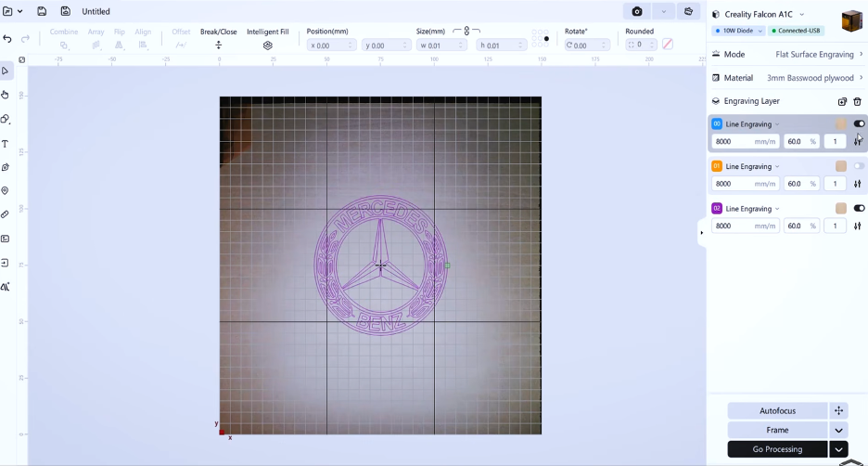
Task: Enable layer 01 output switch
Action: [859, 166]
